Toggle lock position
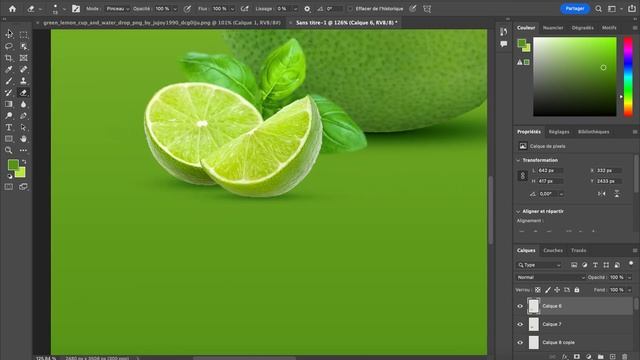This screenshot has height=360, width=640. pyautogui.click(x=557, y=290)
